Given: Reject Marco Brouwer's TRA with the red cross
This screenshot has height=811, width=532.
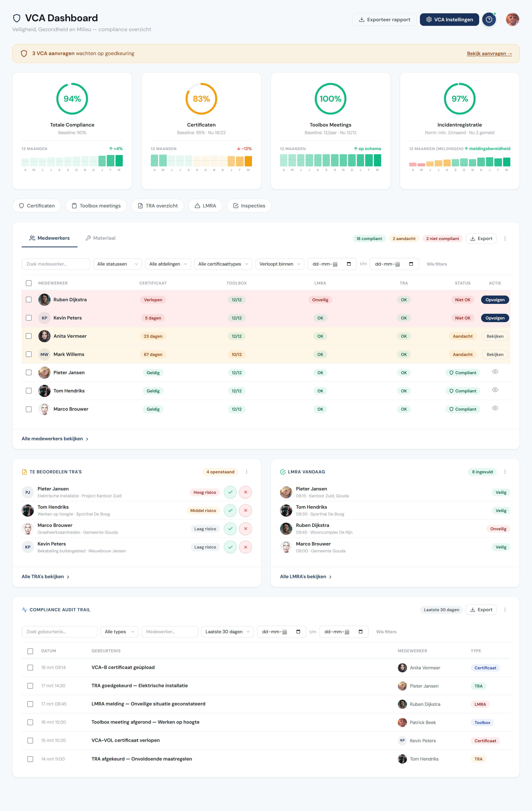Looking at the screenshot, I should point(245,529).
